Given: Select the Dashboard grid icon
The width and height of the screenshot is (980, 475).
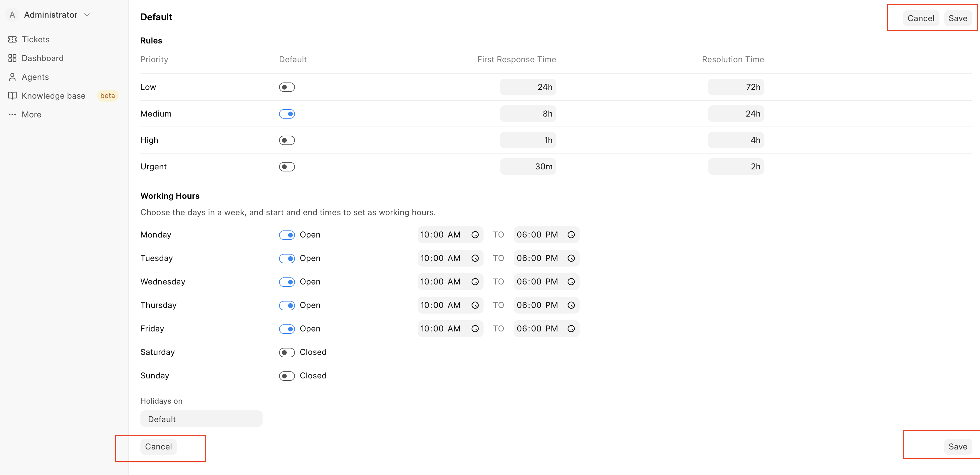Looking at the screenshot, I should click(12, 58).
